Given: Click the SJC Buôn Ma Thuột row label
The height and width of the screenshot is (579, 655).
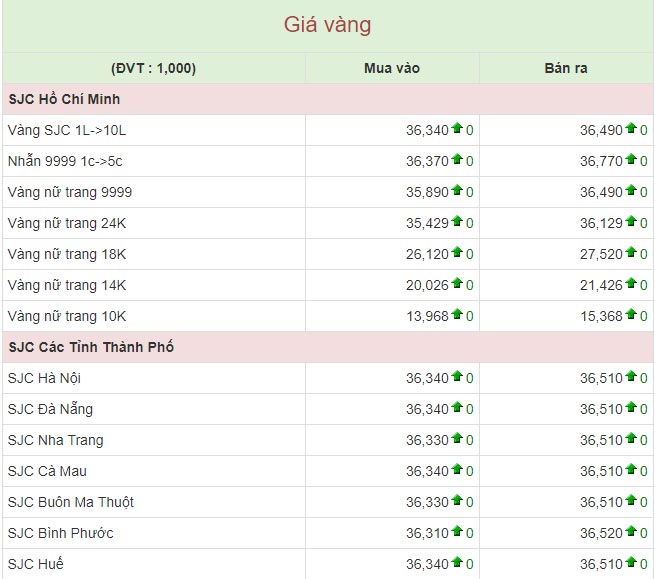Looking at the screenshot, I should click(71, 502).
